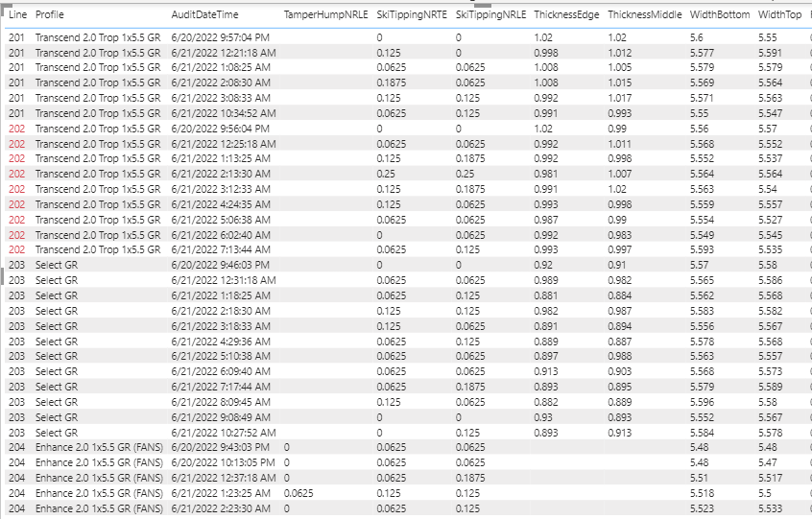Viewport: 812px width, 519px height.
Task: Click the 6/21/2022 10:27:52 AM cell
Action: [224, 433]
